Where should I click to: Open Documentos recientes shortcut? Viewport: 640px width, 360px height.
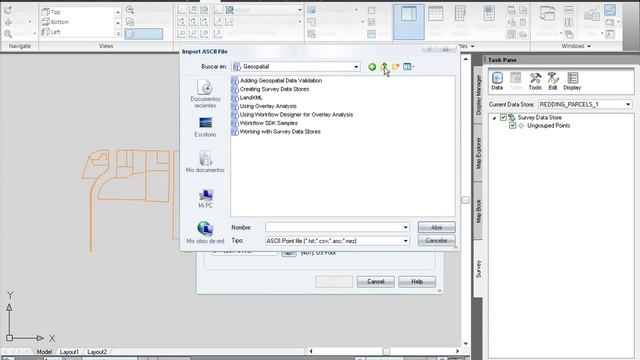pos(205,94)
